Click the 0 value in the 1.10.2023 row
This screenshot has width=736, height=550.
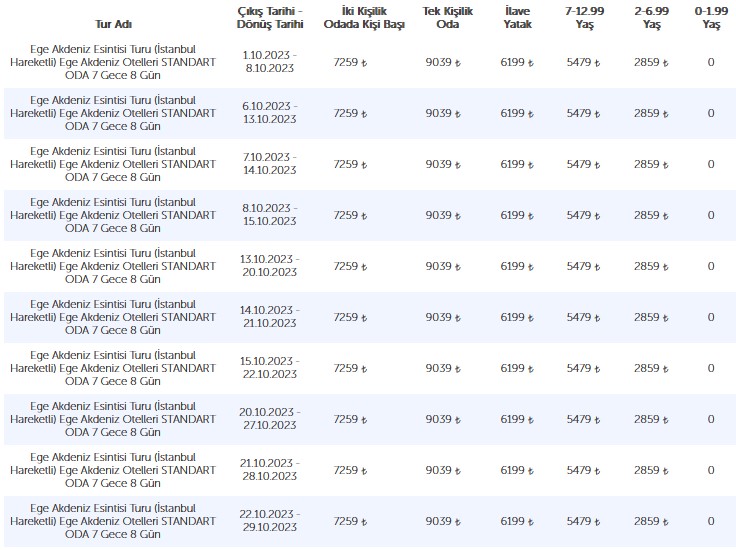point(711,62)
